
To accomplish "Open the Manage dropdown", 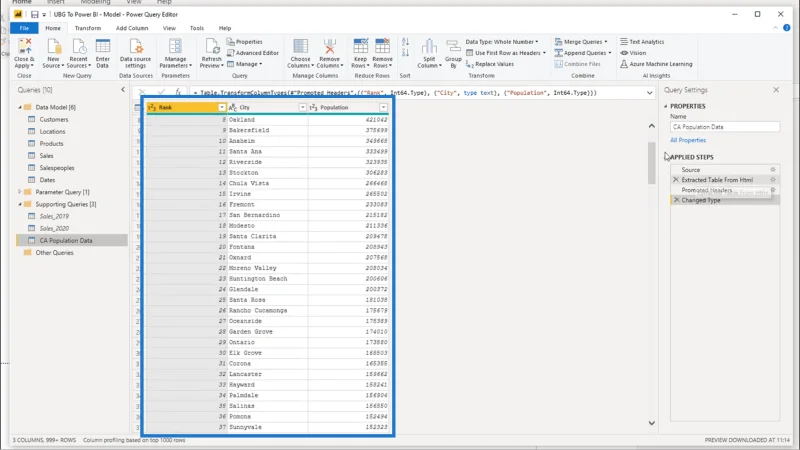I will point(244,64).
